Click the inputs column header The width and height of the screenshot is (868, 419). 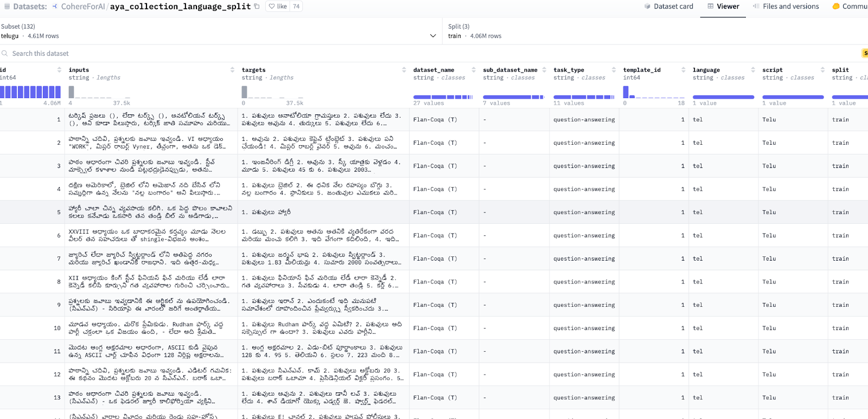click(x=79, y=70)
